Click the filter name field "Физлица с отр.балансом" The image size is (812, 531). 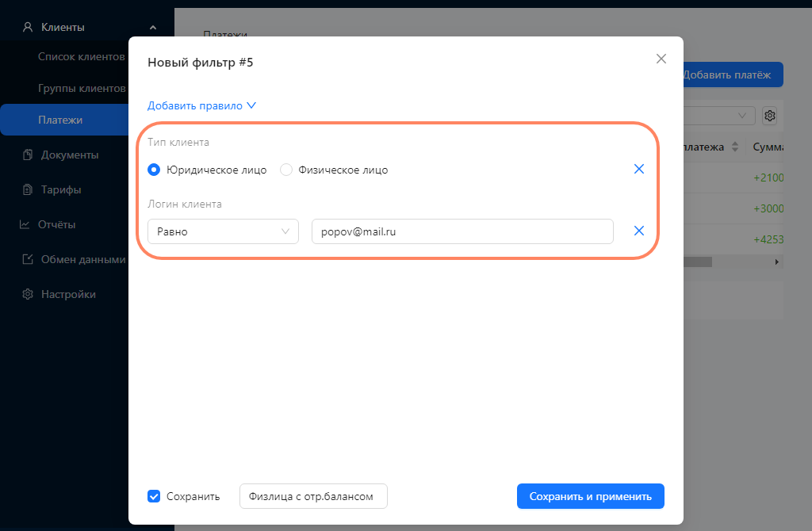pos(313,496)
